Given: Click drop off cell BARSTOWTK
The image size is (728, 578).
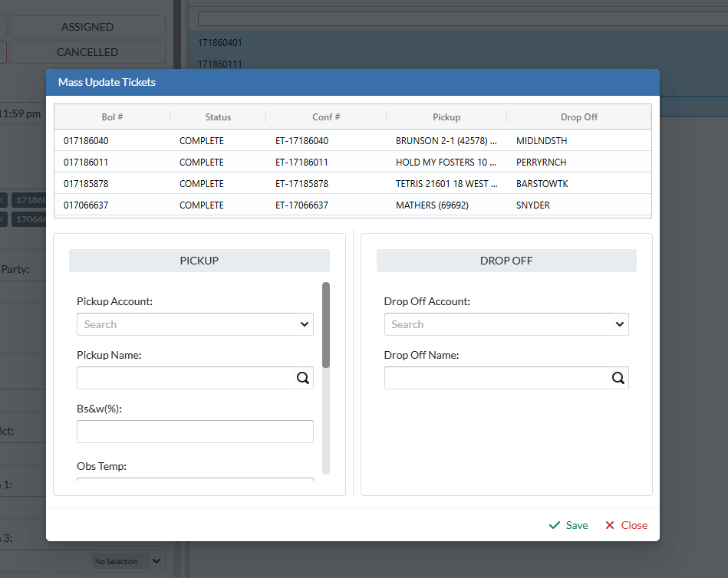Looking at the screenshot, I should [542, 183].
